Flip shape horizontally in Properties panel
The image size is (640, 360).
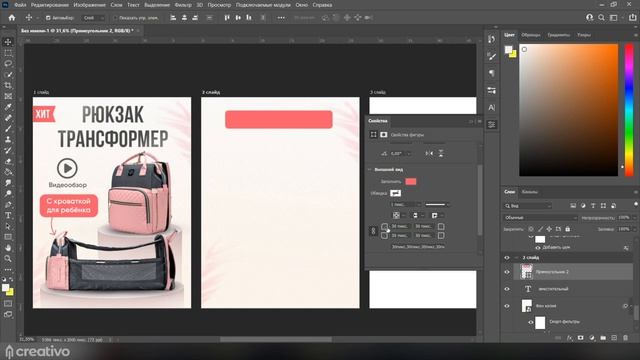(x=429, y=153)
